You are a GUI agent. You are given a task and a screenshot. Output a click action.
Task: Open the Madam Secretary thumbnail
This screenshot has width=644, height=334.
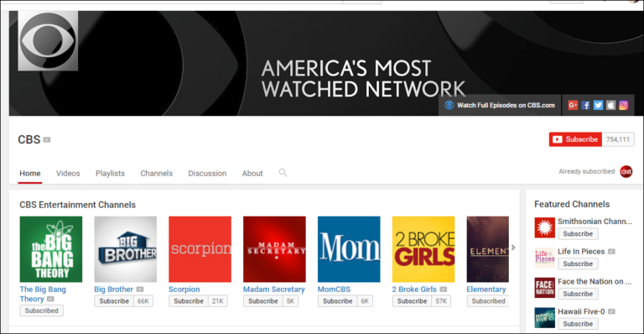[x=274, y=249]
